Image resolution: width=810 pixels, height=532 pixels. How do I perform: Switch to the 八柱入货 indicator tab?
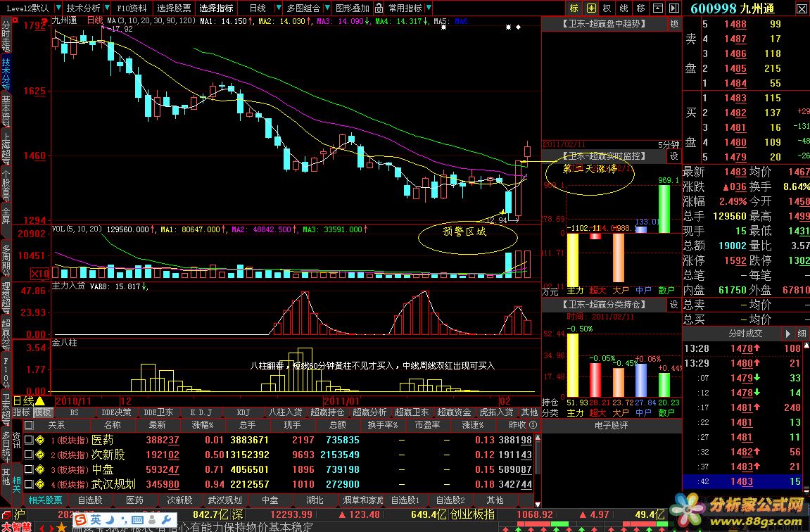(x=285, y=412)
